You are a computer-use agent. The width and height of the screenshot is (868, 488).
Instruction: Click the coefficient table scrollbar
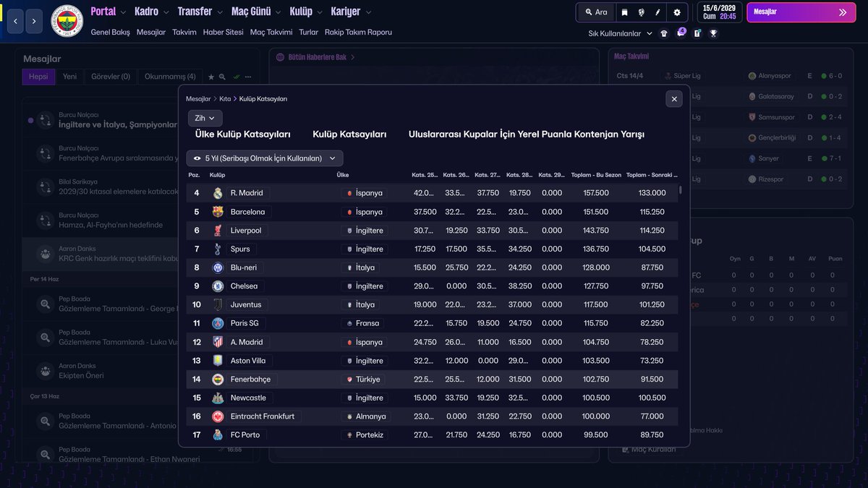pos(680,190)
